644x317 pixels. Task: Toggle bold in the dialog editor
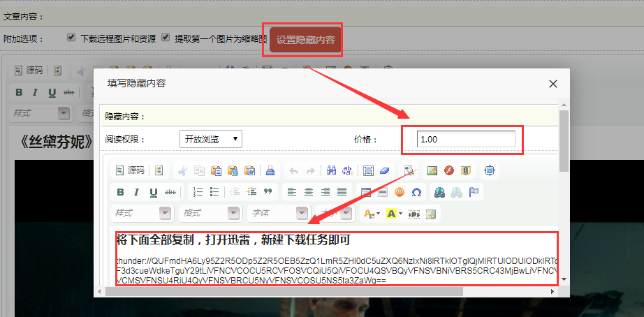pos(120,192)
